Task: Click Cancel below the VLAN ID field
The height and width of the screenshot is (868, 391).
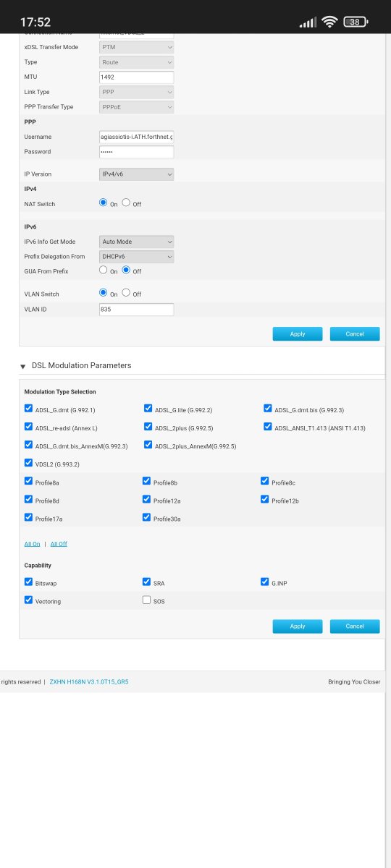Action: (x=355, y=334)
